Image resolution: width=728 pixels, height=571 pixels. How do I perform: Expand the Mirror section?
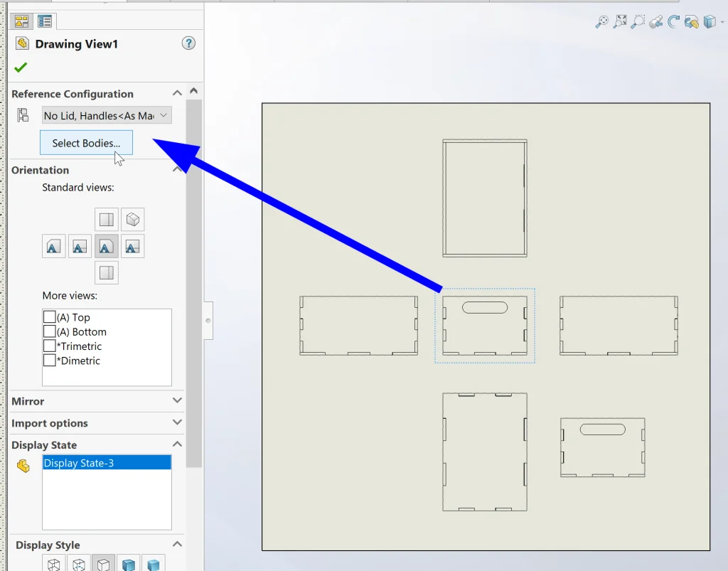[177, 401]
